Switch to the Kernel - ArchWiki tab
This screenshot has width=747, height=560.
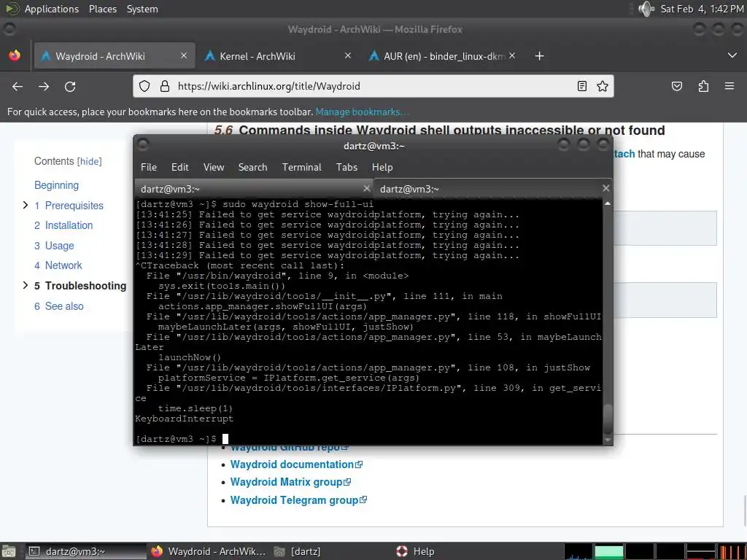coord(278,56)
